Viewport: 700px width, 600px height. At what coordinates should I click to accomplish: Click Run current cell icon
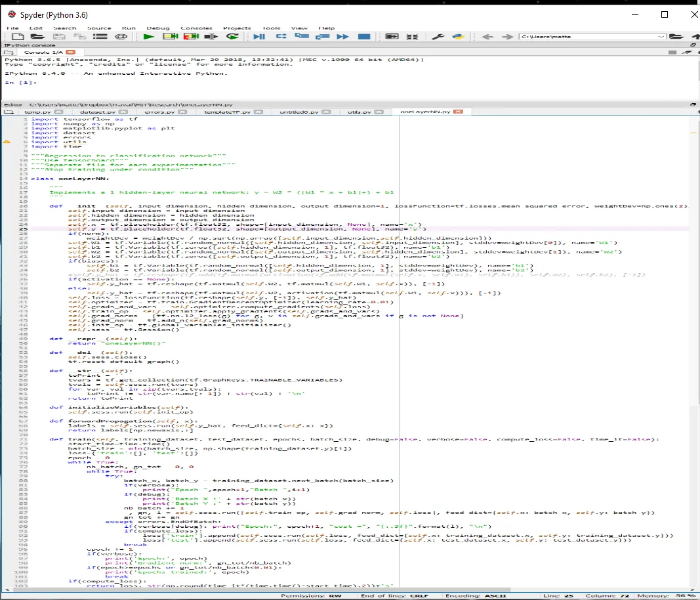point(171,37)
